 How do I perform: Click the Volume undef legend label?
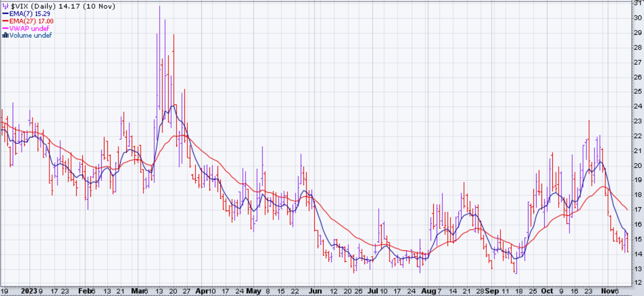tap(31, 36)
